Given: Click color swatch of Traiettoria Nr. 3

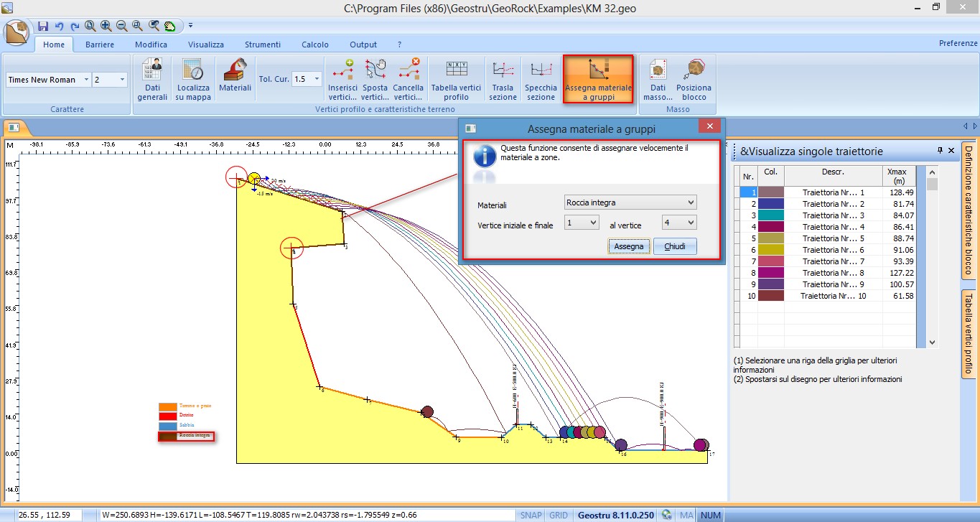Looking at the screenshot, I should tap(771, 215).
